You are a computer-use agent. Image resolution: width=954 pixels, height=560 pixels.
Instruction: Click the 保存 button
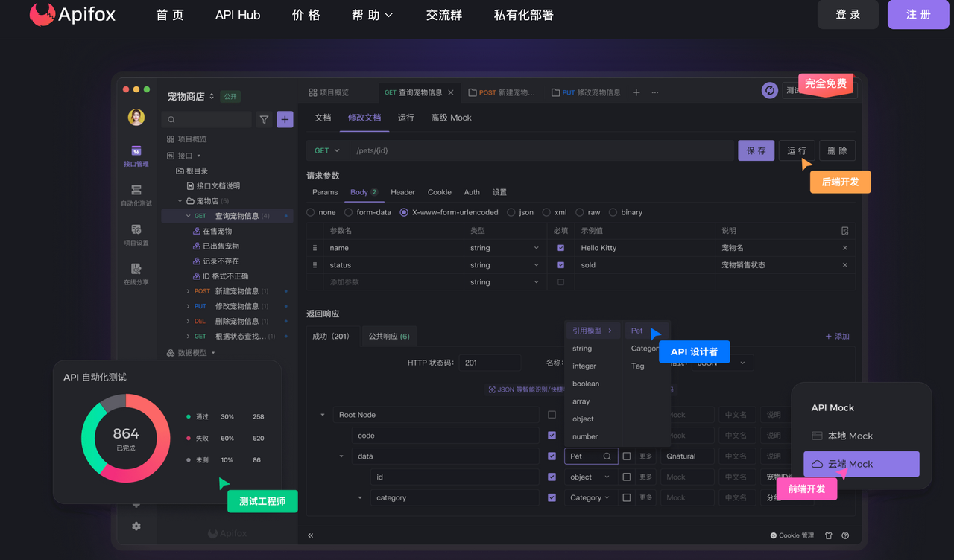point(756,150)
